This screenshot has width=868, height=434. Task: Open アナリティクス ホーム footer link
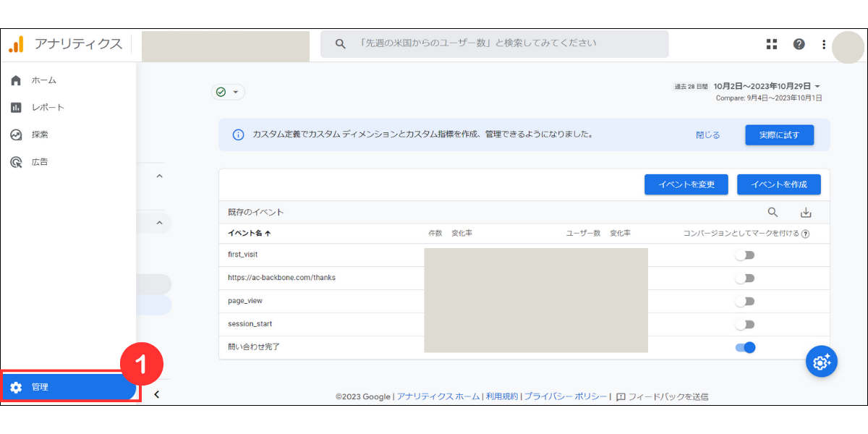pos(438,396)
